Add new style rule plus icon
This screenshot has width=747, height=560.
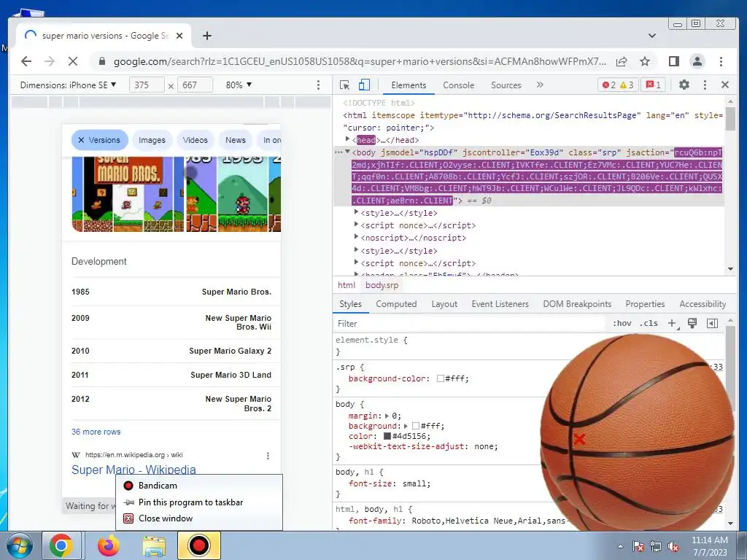pyautogui.click(x=672, y=323)
